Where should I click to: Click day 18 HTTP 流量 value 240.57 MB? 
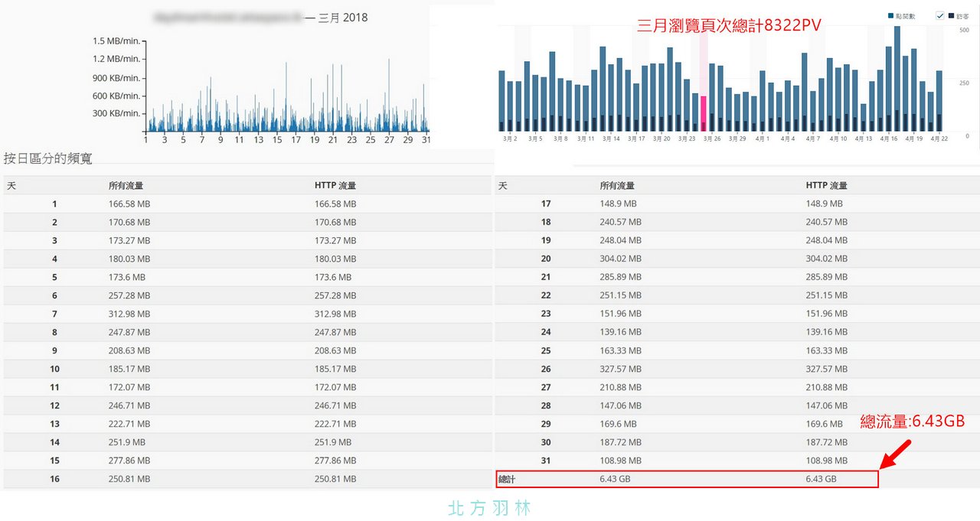coord(827,222)
